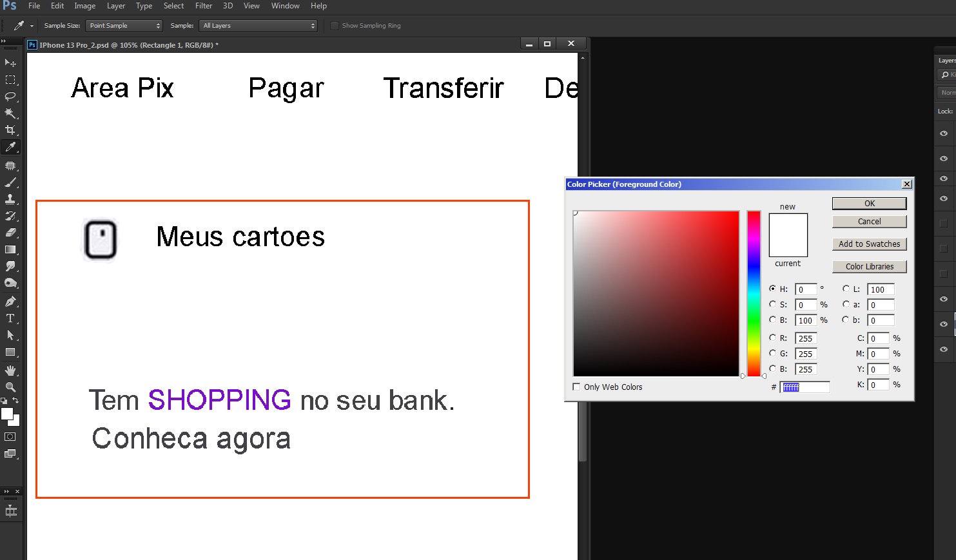Open the Layer menu
The image size is (956, 560).
[x=116, y=6]
